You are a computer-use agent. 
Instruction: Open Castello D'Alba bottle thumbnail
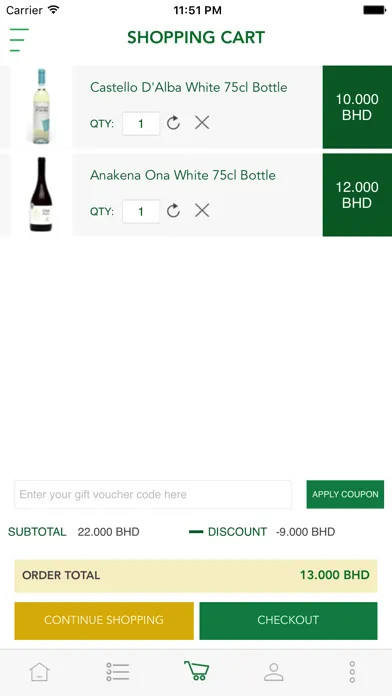point(41,107)
